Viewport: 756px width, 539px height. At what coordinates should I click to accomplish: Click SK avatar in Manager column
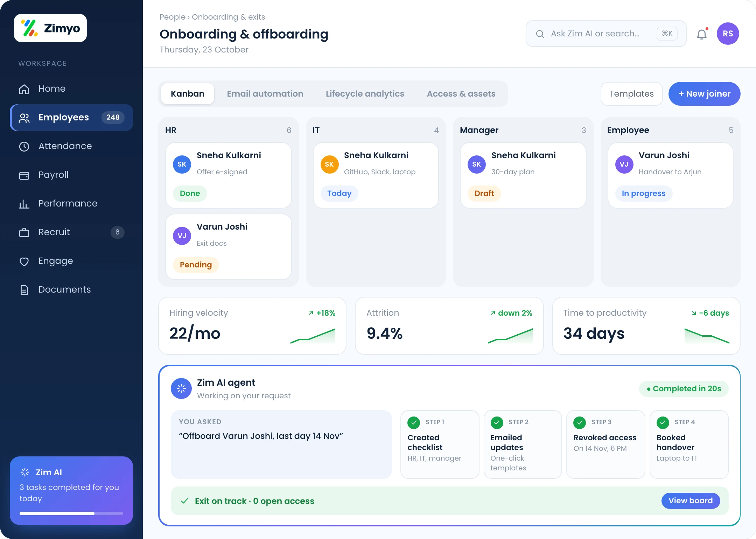(x=477, y=164)
